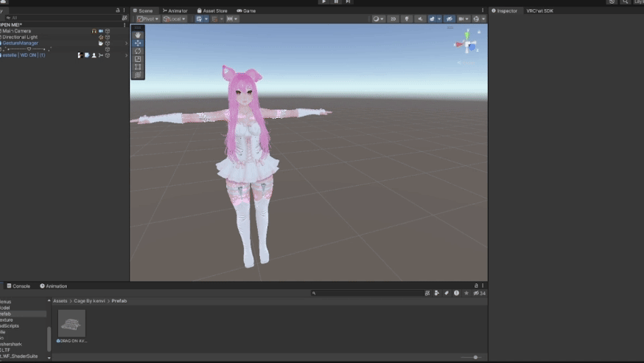The height and width of the screenshot is (363, 644).
Task: Select GestureManager in the hierarchy
Action: pyautogui.click(x=20, y=44)
